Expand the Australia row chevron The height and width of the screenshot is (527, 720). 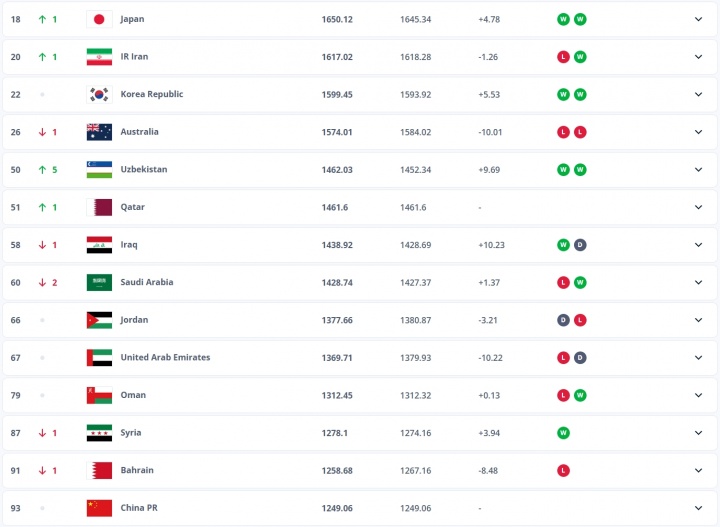pos(699,132)
